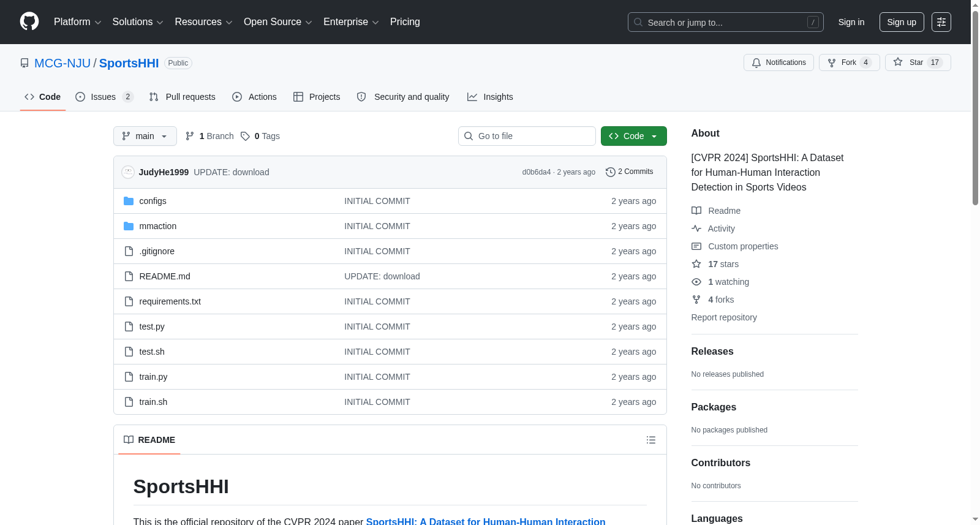This screenshot has width=980, height=525.
Task: Click the requirements.txt file icon
Action: (x=129, y=301)
